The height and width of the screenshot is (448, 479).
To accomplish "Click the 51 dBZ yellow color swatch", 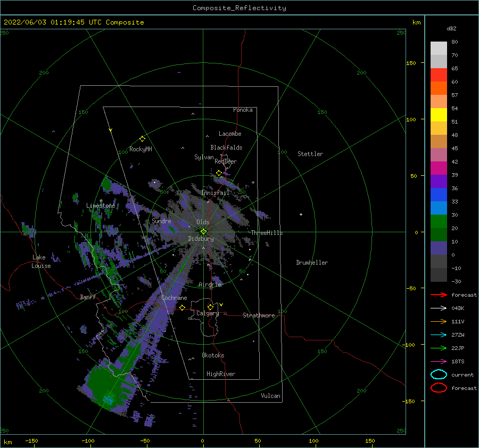I will [x=439, y=115].
